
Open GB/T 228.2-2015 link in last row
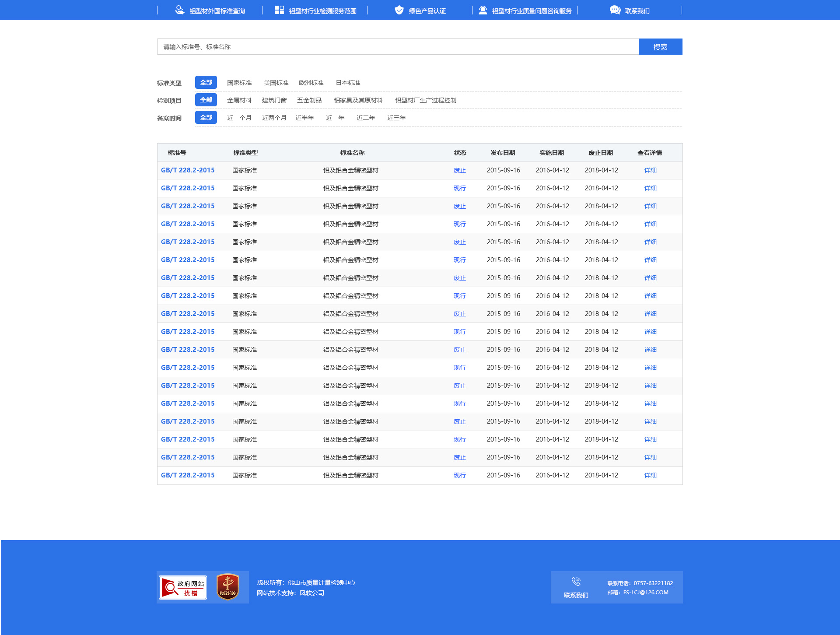tap(188, 475)
